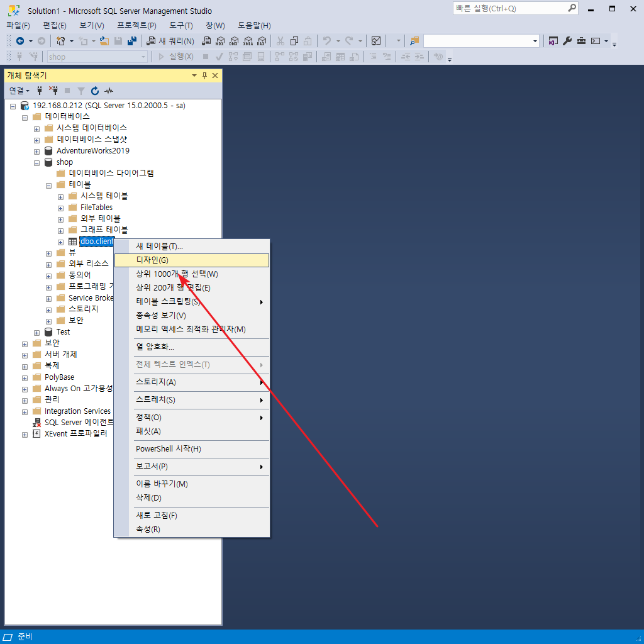Click the navigate backward arrow icon
The height and width of the screenshot is (644, 644).
point(20,41)
